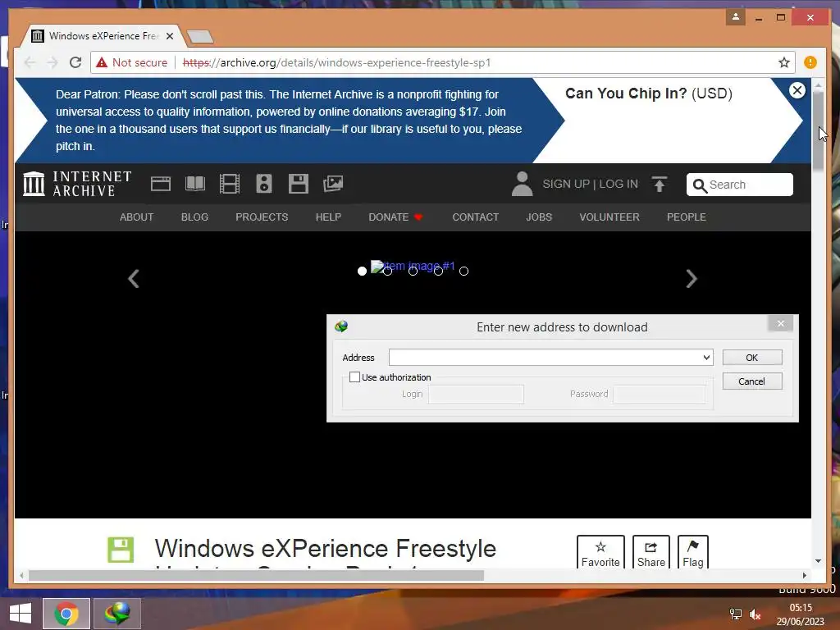Open the Windows Start button
Image resolution: width=840 pixels, height=630 pixels.
coord(21,614)
